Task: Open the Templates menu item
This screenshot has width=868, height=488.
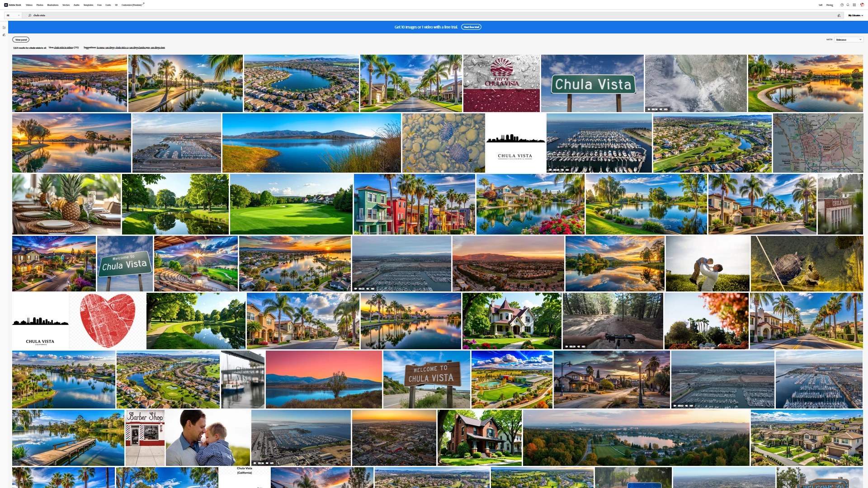Action: click(x=88, y=5)
